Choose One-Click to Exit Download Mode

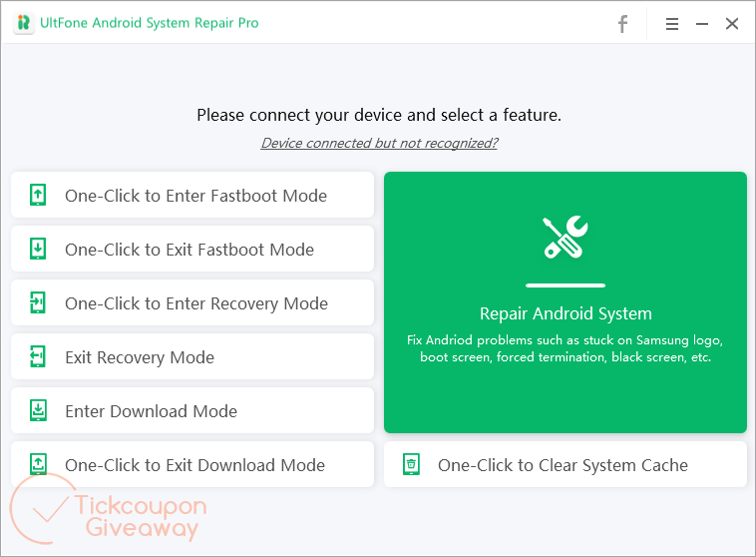(x=192, y=464)
